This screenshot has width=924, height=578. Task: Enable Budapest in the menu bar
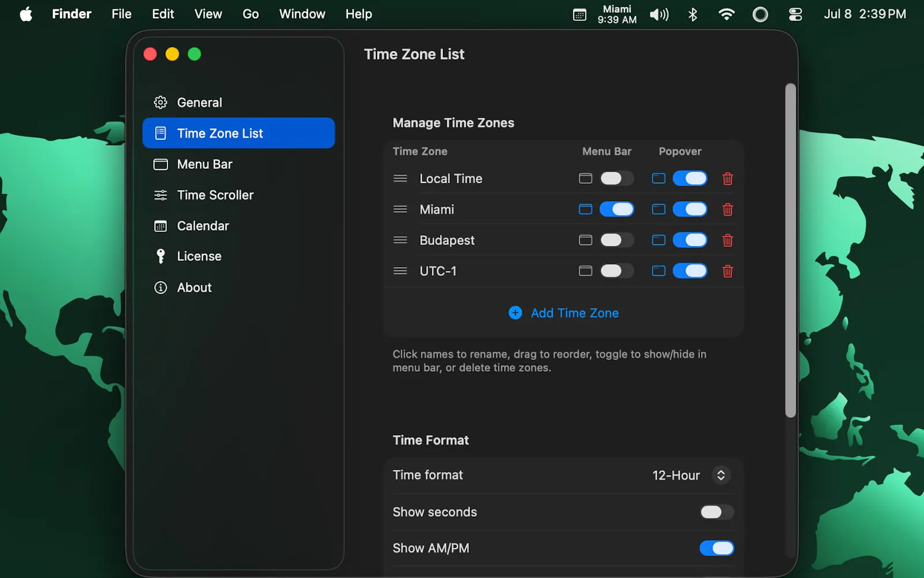[x=617, y=240]
